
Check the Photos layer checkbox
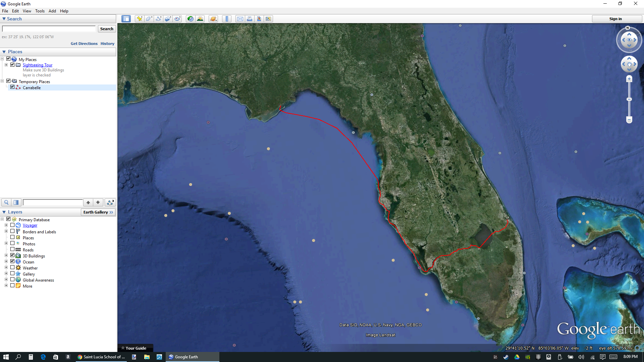[x=12, y=243]
